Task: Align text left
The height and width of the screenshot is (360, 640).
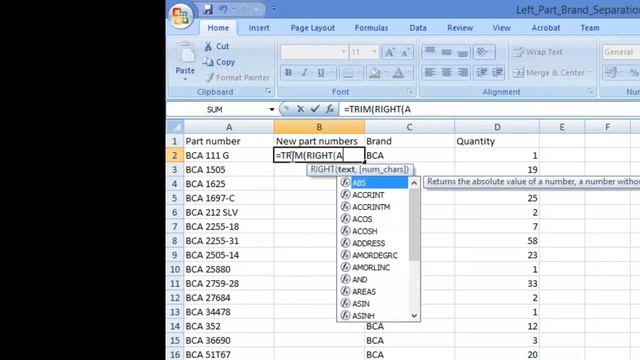Action: pos(430,73)
